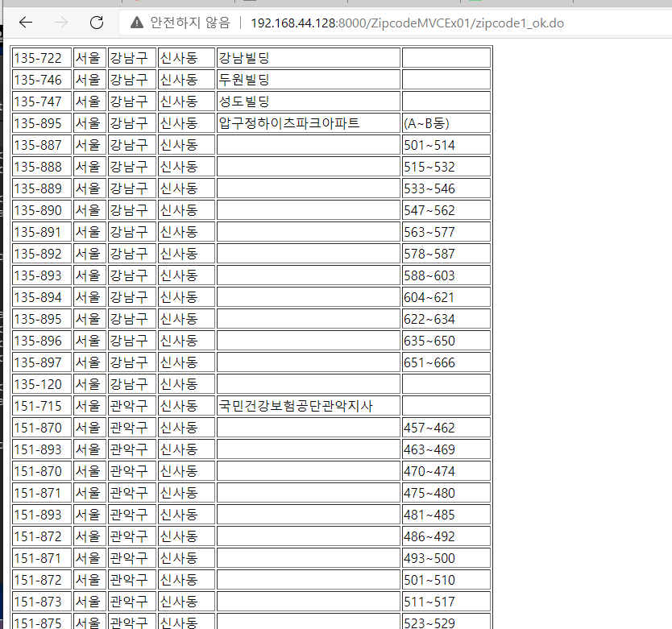Select zipcode cell 151-873
This screenshot has width=672, height=629.
[42, 602]
